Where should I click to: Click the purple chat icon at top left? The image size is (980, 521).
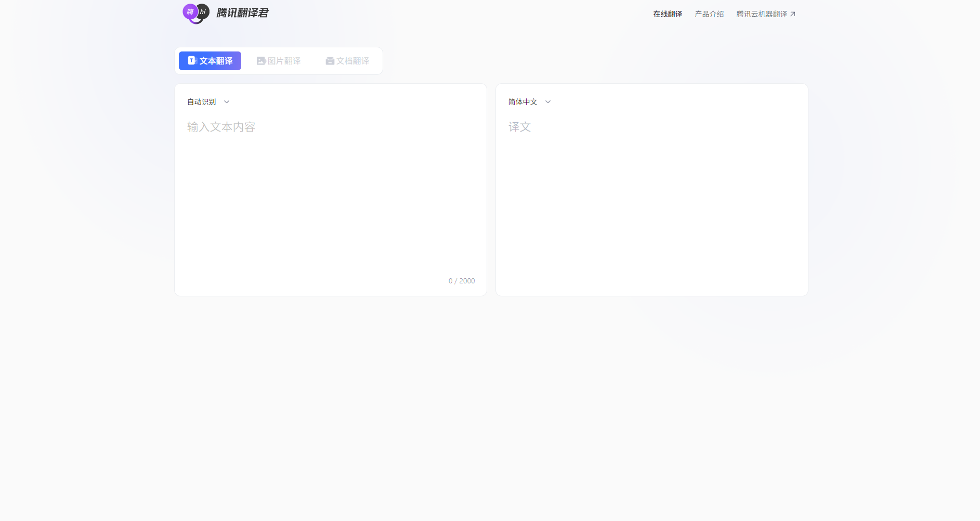190,10
